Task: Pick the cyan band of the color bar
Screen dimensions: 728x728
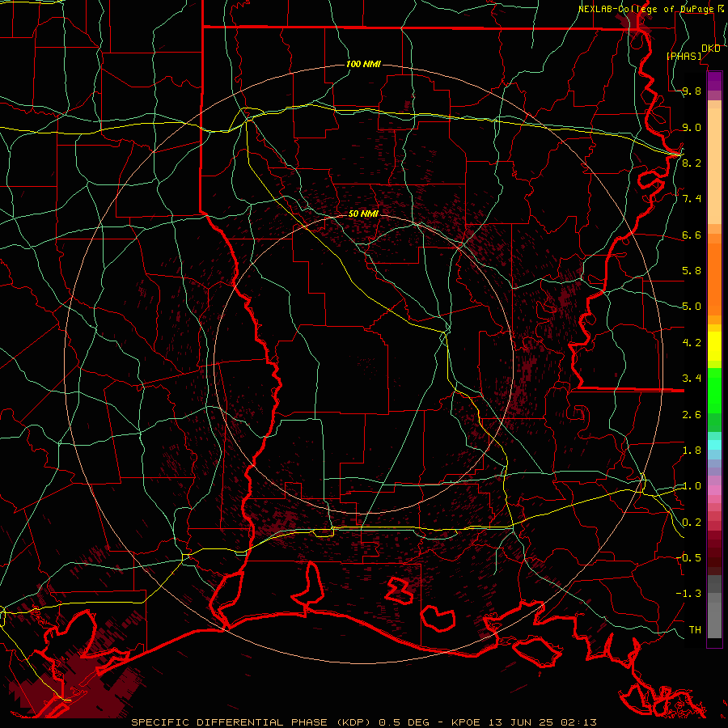Action: tap(714, 445)
